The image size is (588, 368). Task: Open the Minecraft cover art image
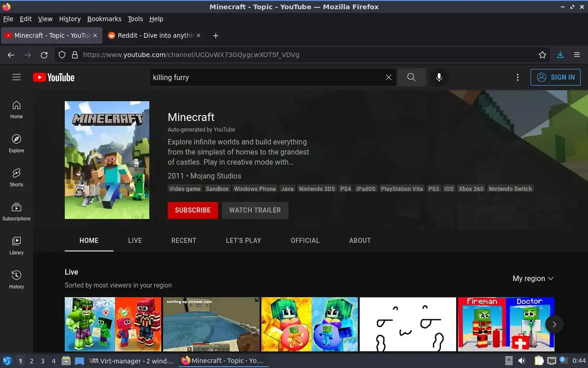point(107,160)
